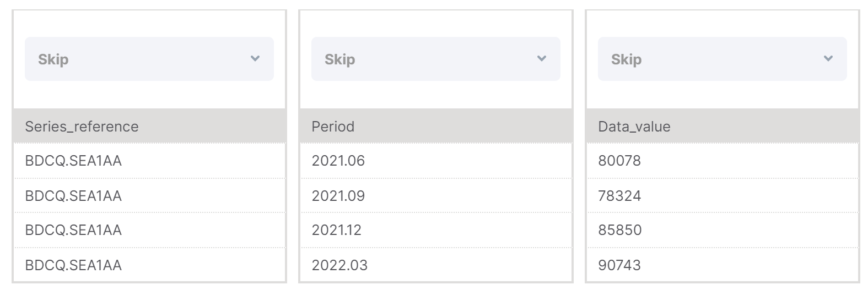Open the Skip dropdown above Period
868x301 pixels.
point(435,59)
